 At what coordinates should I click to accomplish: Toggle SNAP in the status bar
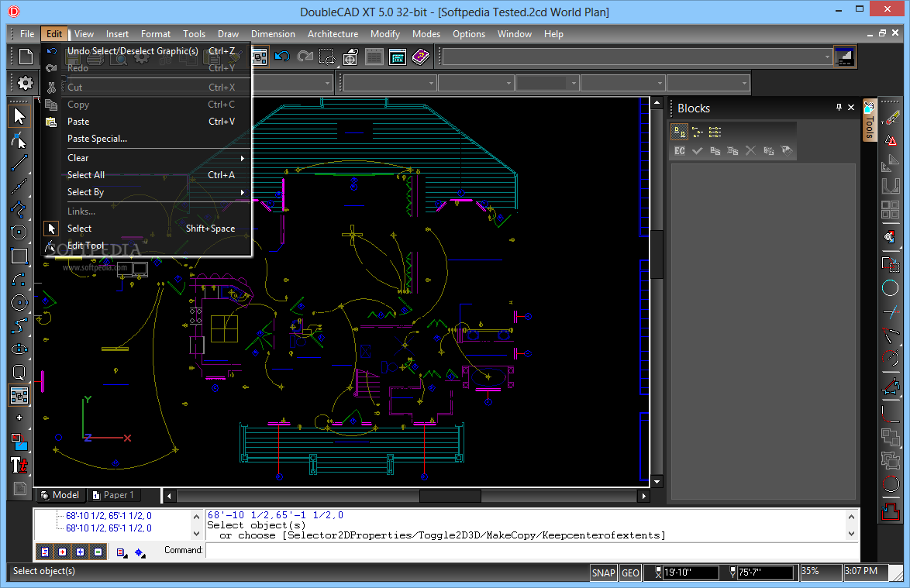click(x=603, y=573)
